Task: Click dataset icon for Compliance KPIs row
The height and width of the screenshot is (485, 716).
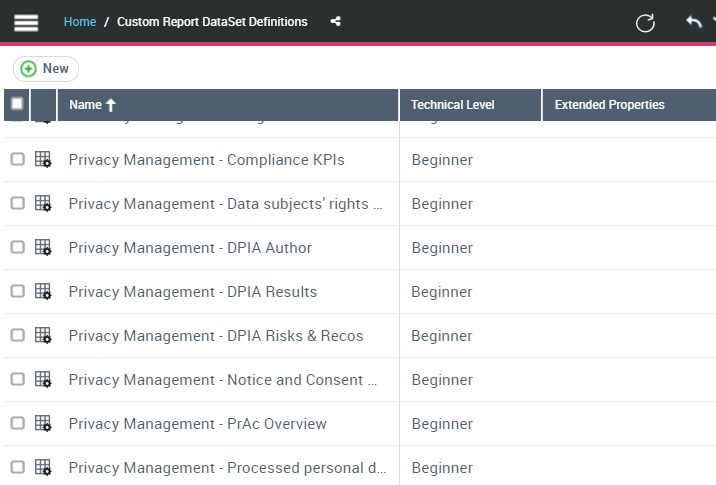Action: (43, 160)
